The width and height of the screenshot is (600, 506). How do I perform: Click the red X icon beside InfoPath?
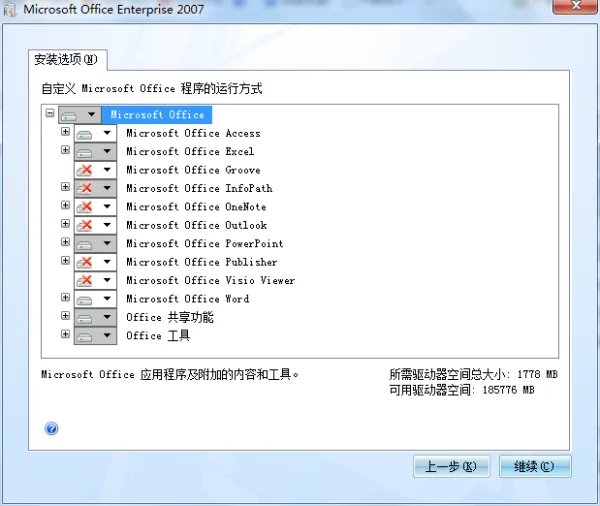(84, 188)
